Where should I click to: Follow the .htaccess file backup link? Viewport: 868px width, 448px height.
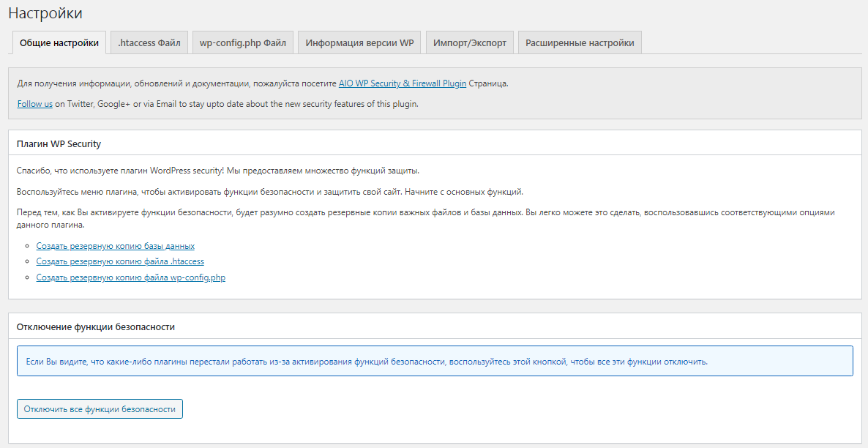(120, 261)
